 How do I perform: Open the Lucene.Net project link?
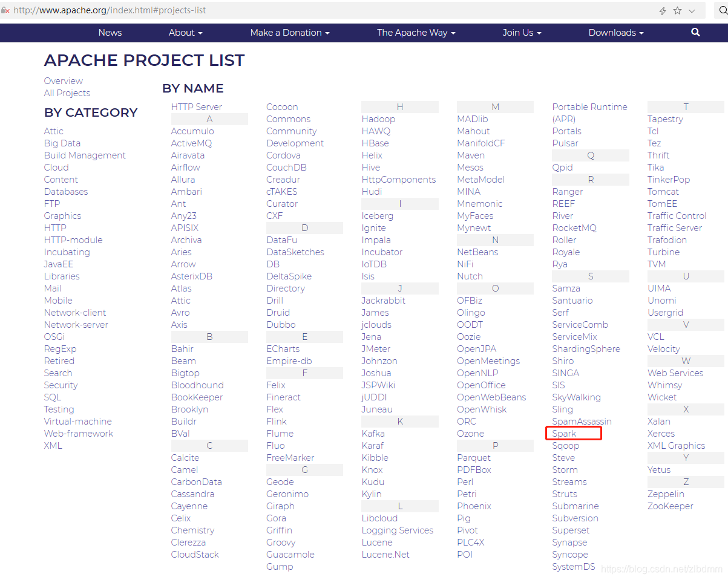tap(386, 555)
